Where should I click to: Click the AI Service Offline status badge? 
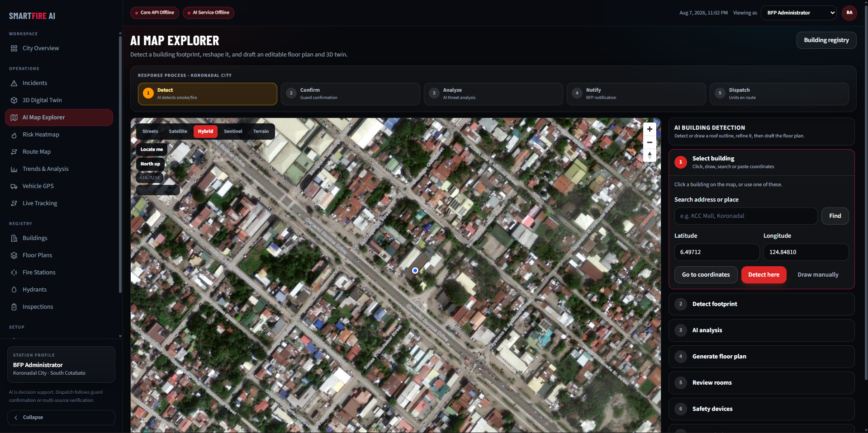click(209, 13)
